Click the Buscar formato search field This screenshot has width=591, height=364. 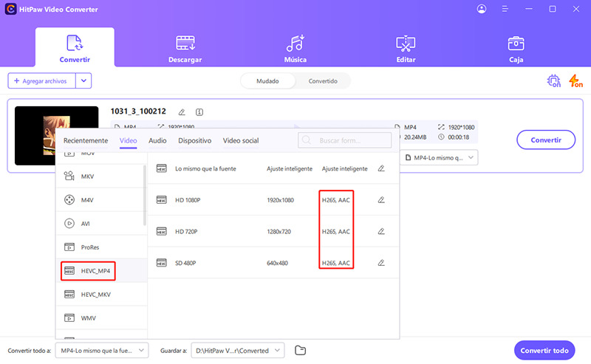(345, 140)
